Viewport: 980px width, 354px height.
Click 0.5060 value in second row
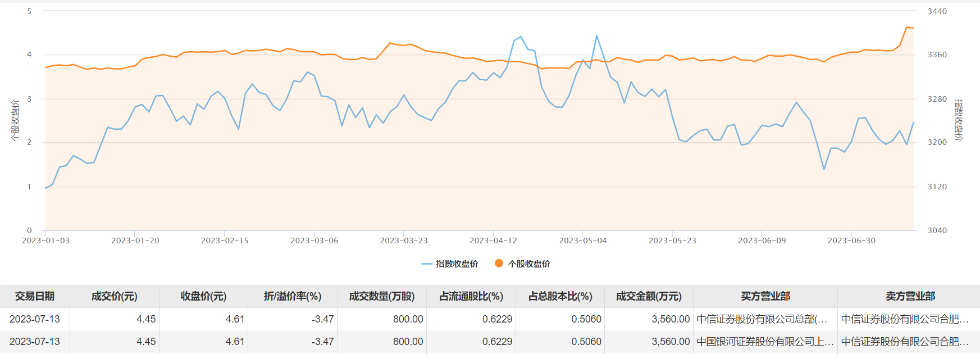coord(586,342)
